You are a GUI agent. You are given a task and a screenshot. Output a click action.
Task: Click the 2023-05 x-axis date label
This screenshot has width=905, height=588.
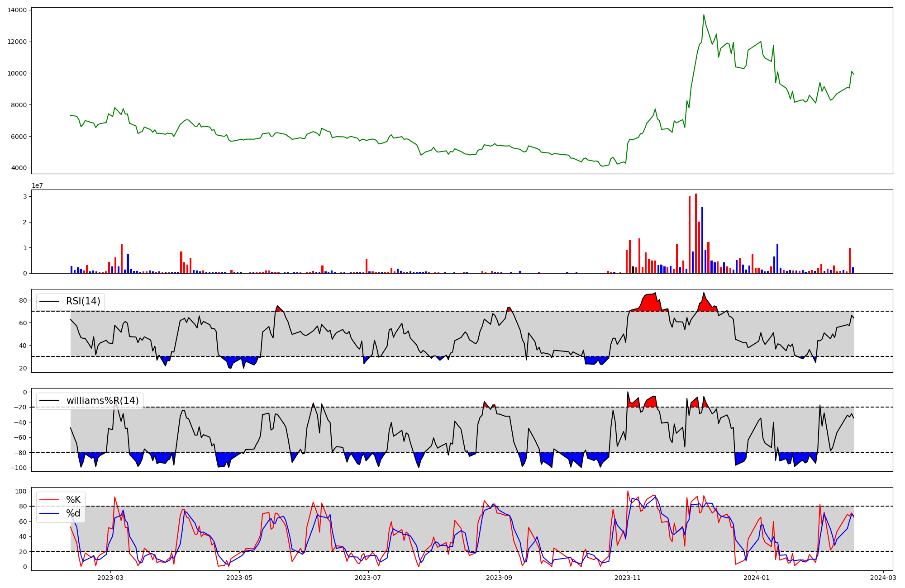click(x=239, y=578)
